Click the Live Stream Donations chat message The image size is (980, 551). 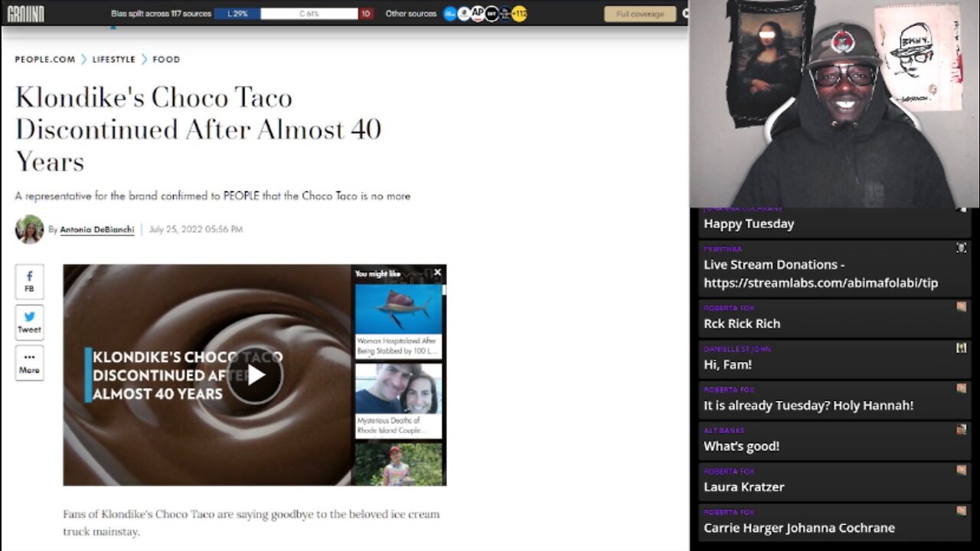(x=821, y=273)
